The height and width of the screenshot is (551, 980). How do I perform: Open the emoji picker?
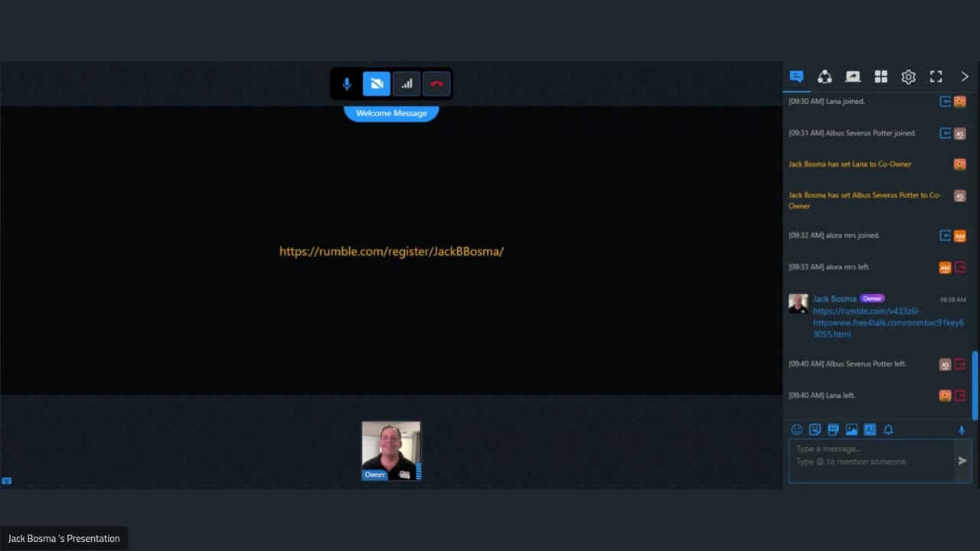796,430
